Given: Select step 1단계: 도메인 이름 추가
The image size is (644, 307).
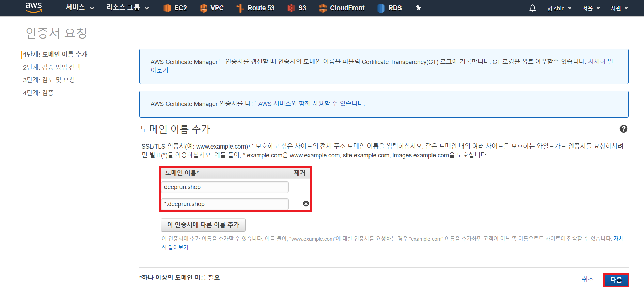Looking at the screenshot, I should (x=55, y=55).
